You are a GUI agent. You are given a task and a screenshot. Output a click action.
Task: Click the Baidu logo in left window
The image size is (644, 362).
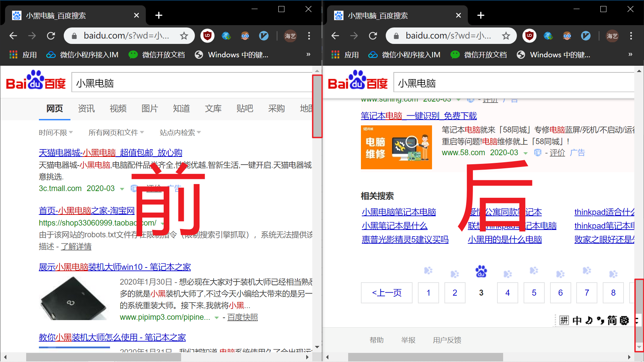coord(36,80)
